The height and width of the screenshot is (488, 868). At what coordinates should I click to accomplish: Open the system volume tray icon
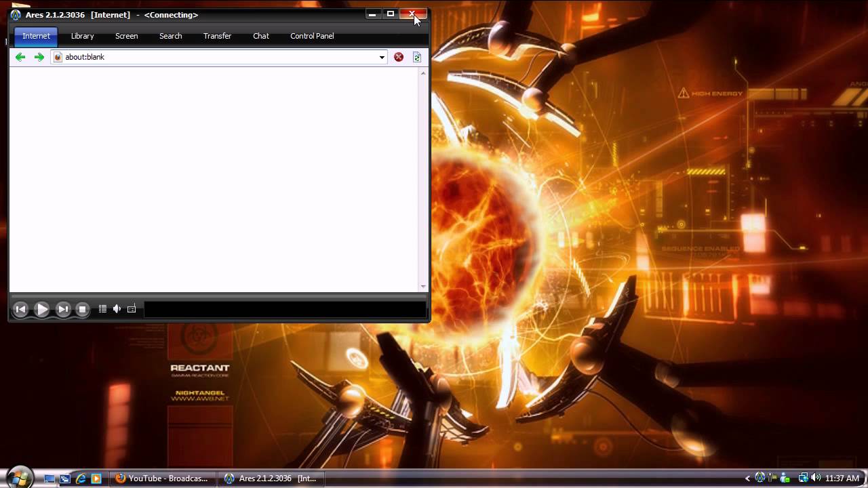click(x=816, y=479)
